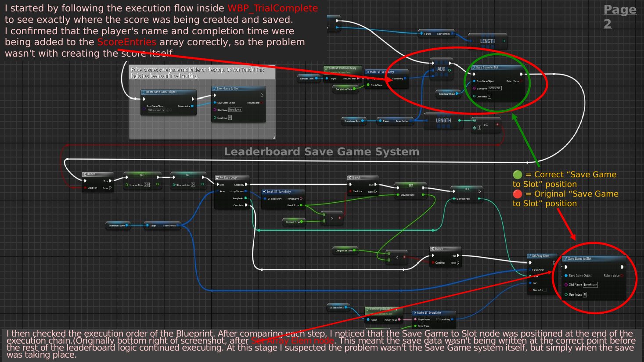Select the leftmost Branch node
Image resolution: width=644 pixels, height=362 pixels.
[98, 181]
